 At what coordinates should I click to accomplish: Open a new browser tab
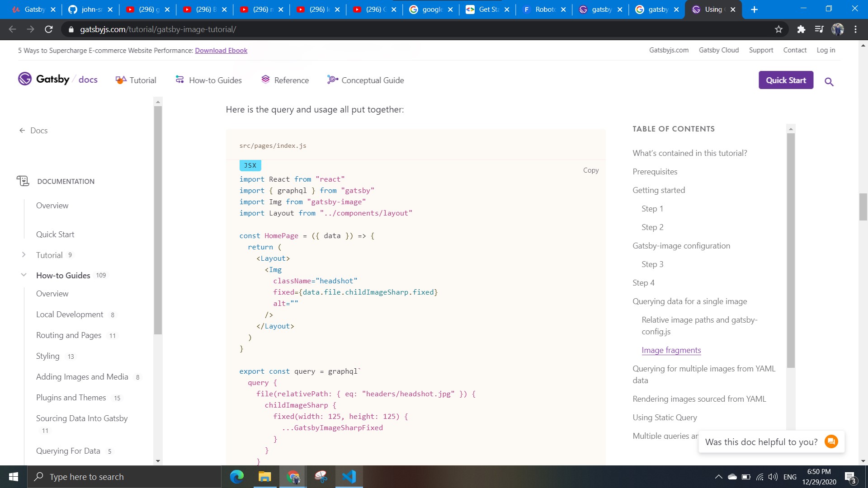754,9
